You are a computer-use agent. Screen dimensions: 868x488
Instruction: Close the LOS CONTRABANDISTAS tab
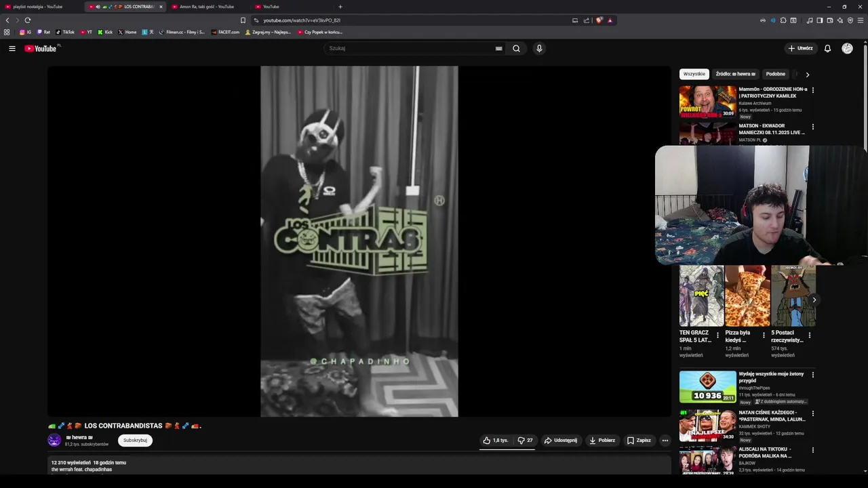[161, 7]
